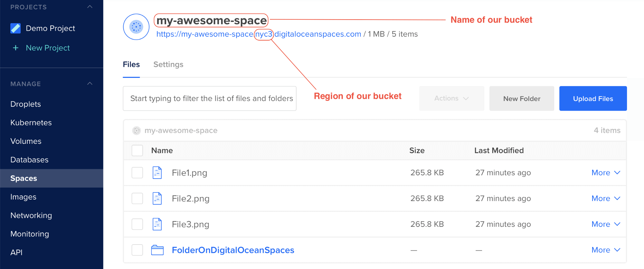This screenshot has width=644, height=269.
Task: Focus the file and folder filter field
Action: pos(210,98)
